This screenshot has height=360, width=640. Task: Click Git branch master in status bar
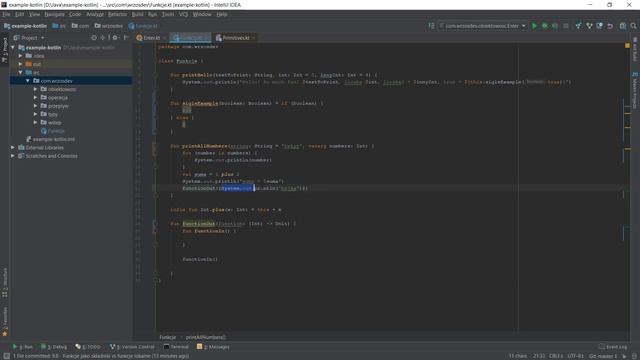tap(603, 356)
